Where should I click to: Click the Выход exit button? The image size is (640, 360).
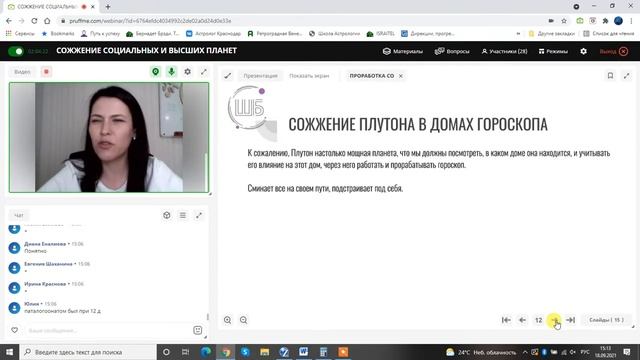coord(613,51)
